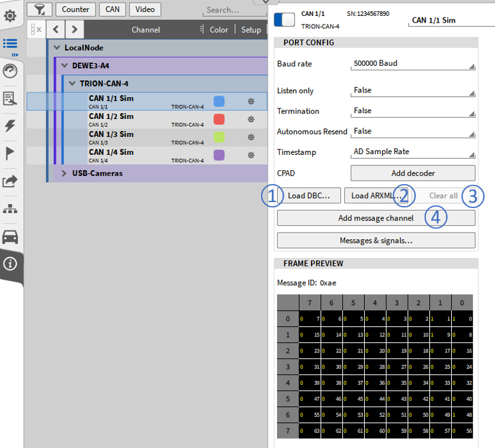The width and height of the screenshot is (495, 448).
Task: Open the network hierarchy icon in the sidebar
Action: click(x=10, y=209)
